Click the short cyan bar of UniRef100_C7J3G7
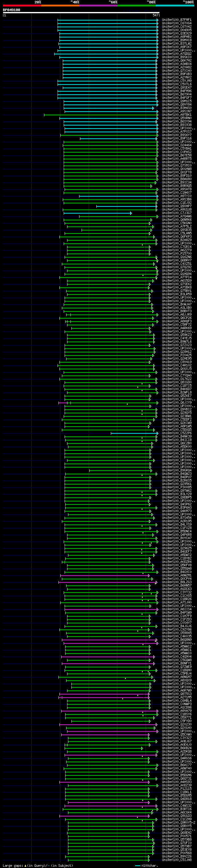The image size is (197, 868). click(98, 213)
